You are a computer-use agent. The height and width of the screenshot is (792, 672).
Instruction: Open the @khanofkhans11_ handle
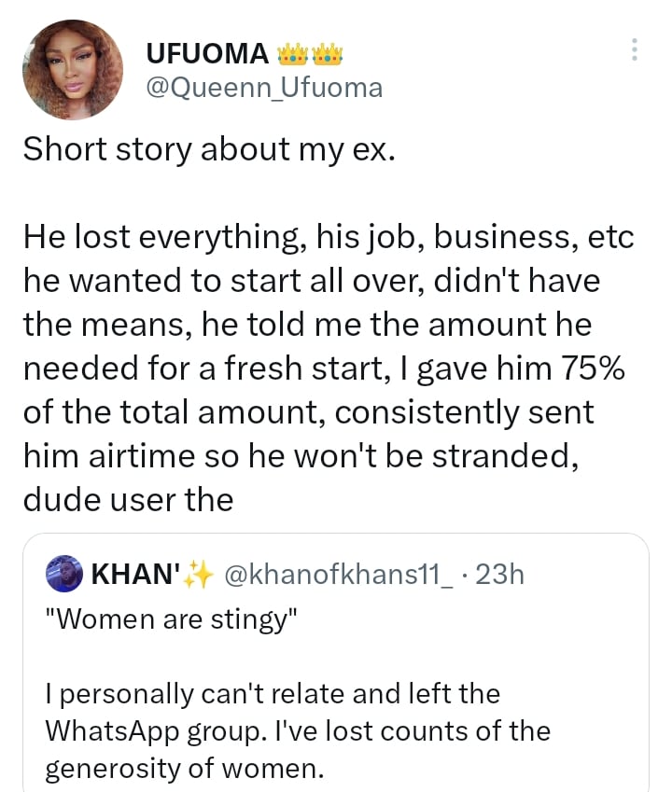point(338,575)
